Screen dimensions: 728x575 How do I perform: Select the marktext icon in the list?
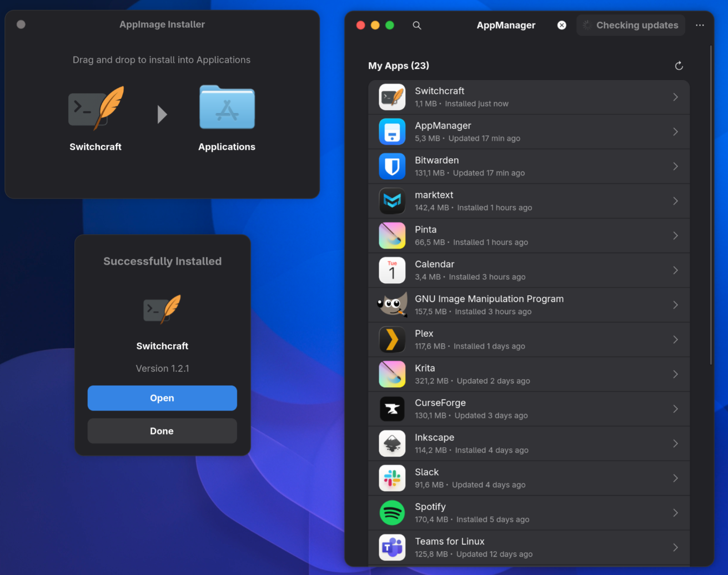coord(392,201)
